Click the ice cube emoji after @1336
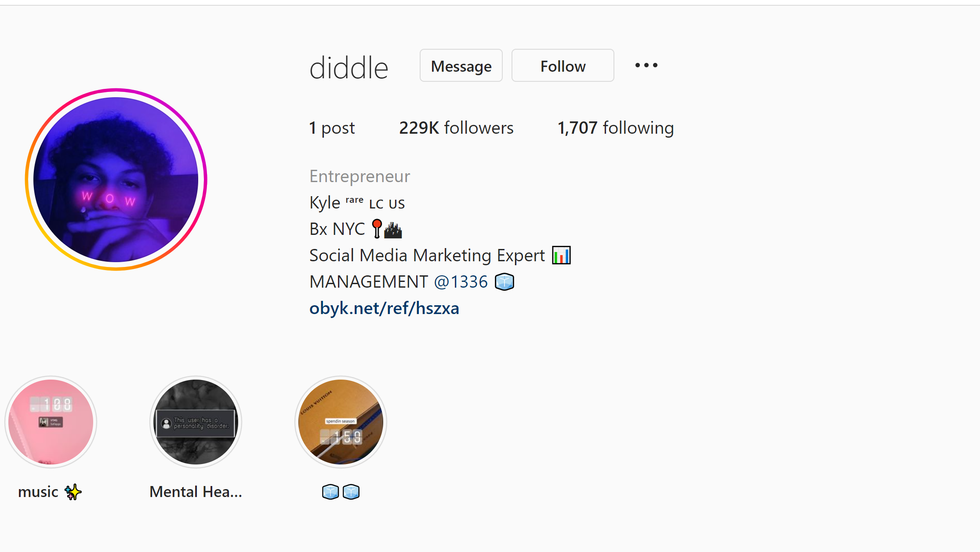The height and width of the screenshot is (552, 980). (x=505, y=282)
